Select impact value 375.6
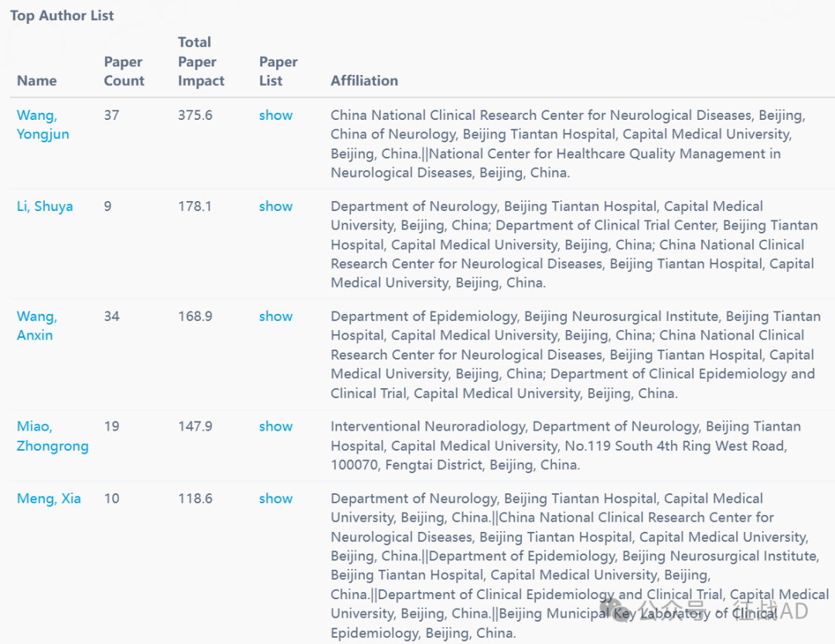Viewport: 835px width, 644px height. tap(195, 115)
